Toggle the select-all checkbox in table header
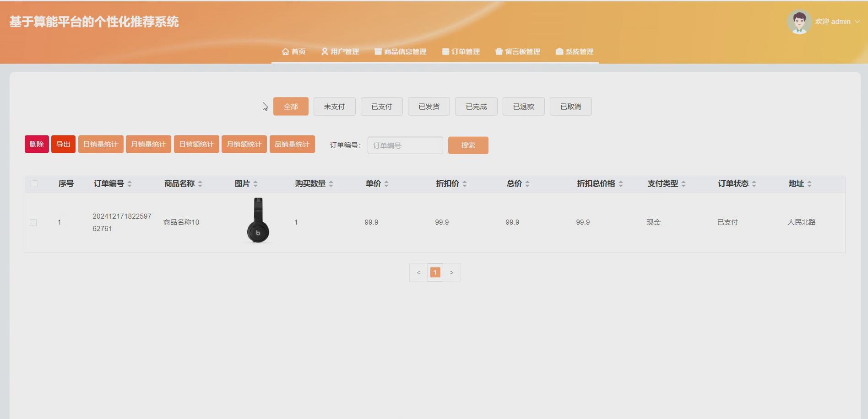This screenshot has height=419, width=868. (x=34, y=183)
